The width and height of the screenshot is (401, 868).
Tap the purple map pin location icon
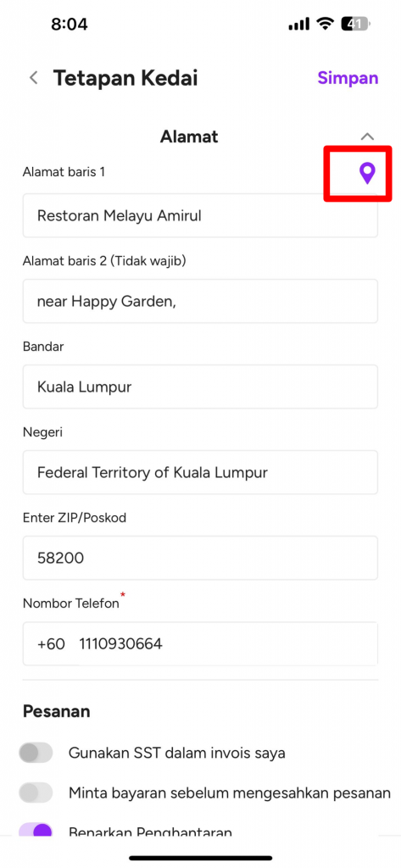[366, 173]
